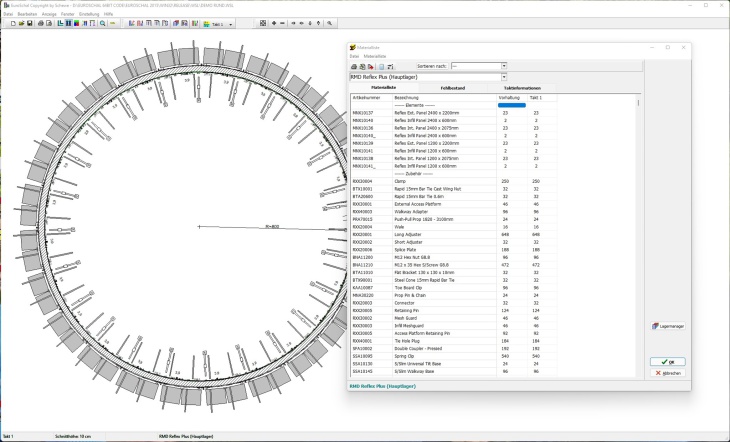
Task: Expand the RMD Reflex Plus (Hauptlager) combo box
Action: click(504, 77)
